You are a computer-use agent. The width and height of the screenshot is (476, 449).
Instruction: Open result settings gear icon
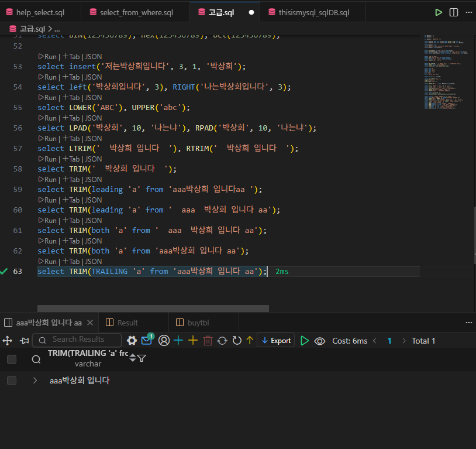[x=132, y=341]
